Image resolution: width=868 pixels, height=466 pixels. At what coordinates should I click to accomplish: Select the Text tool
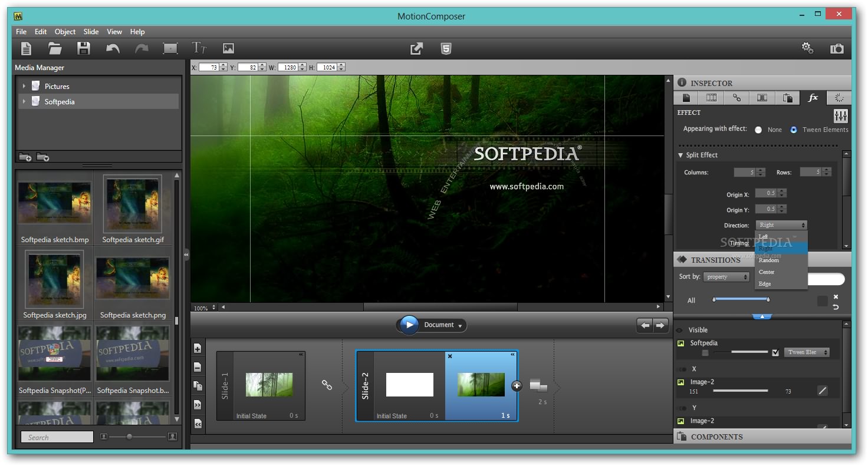point(199,48)
